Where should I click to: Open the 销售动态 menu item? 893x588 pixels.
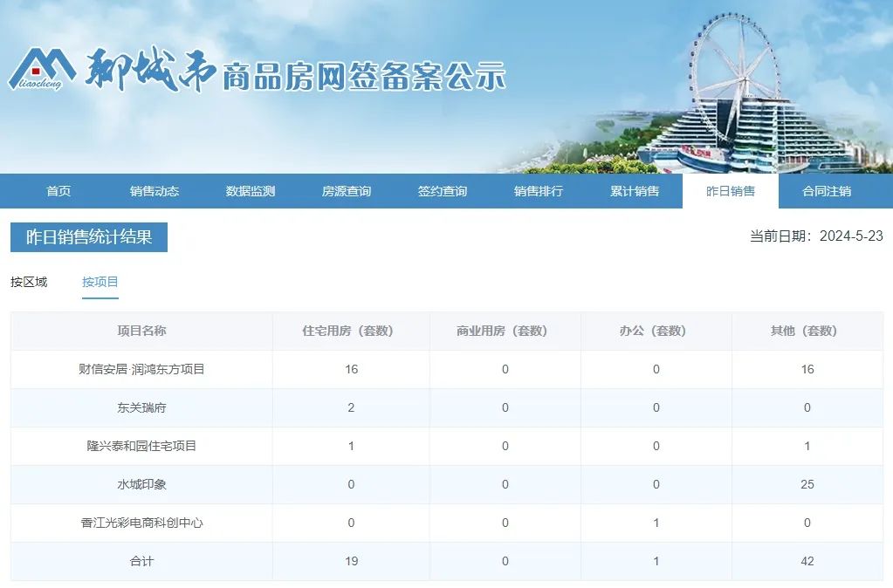(154, 190)
